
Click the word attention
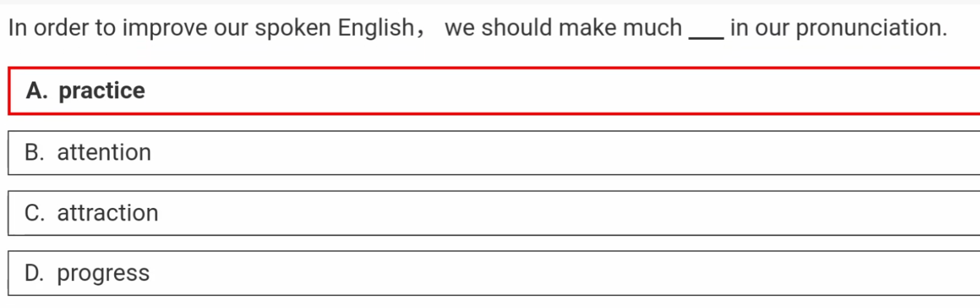(x=105, y=153)
